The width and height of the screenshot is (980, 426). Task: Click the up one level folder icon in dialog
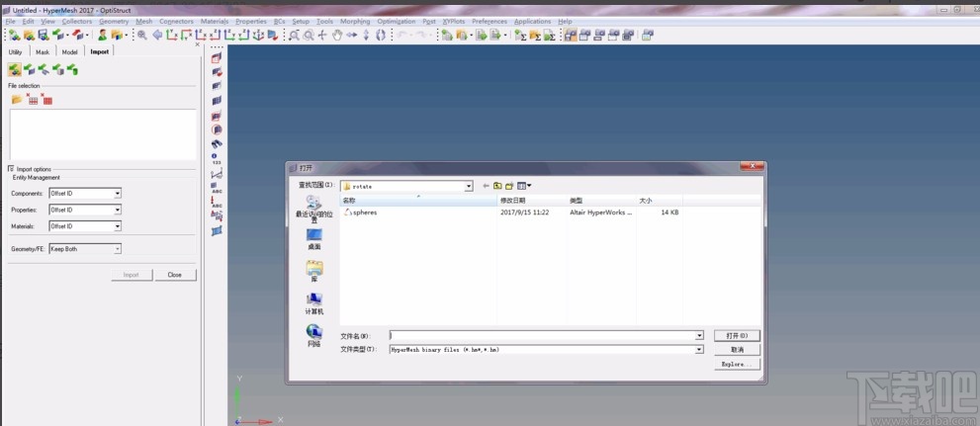(x=497, y=186)
